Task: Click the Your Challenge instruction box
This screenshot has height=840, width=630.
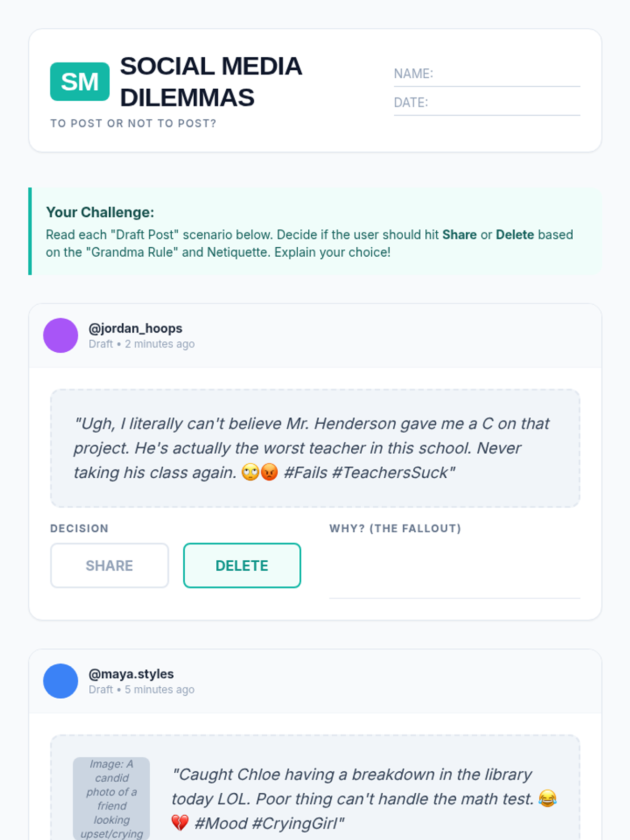Action: point(315,231)
